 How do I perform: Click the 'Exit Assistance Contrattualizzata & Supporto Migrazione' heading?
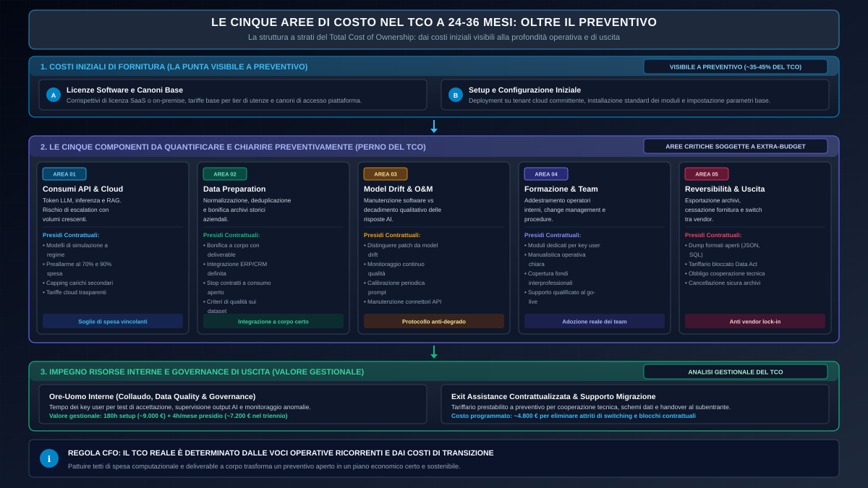(x=553, y=396)
